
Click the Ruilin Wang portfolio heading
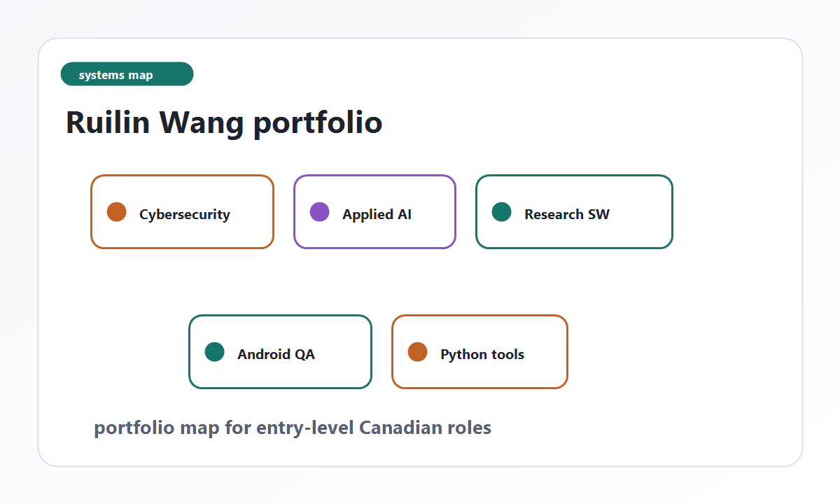coord(224,122)
